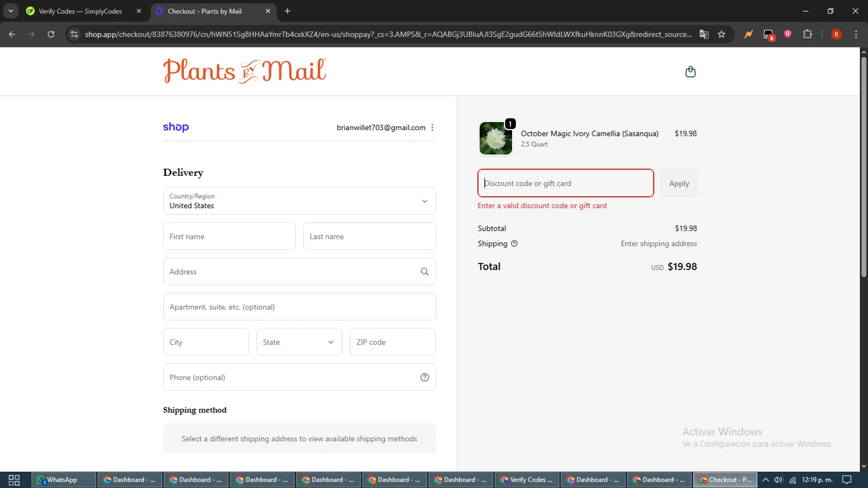Screen dimensions: 868x488
Task: Open the Extensions puzzle piece menu
Action: pyautogui.click(x=808, y=34)
